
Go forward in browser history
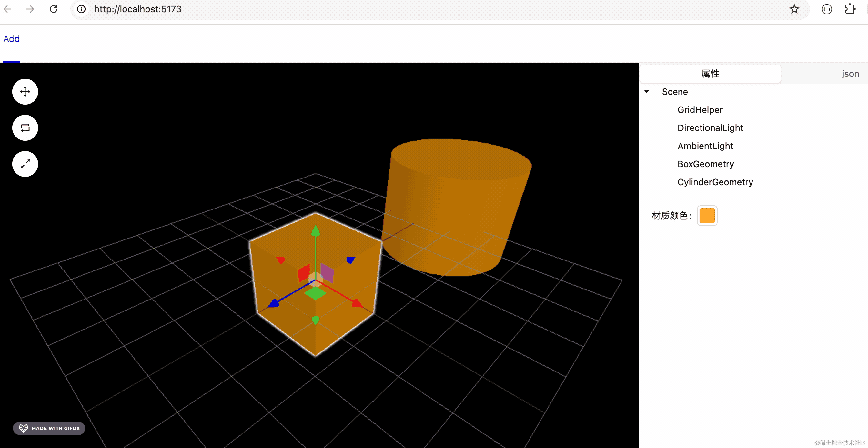(30, 9)
